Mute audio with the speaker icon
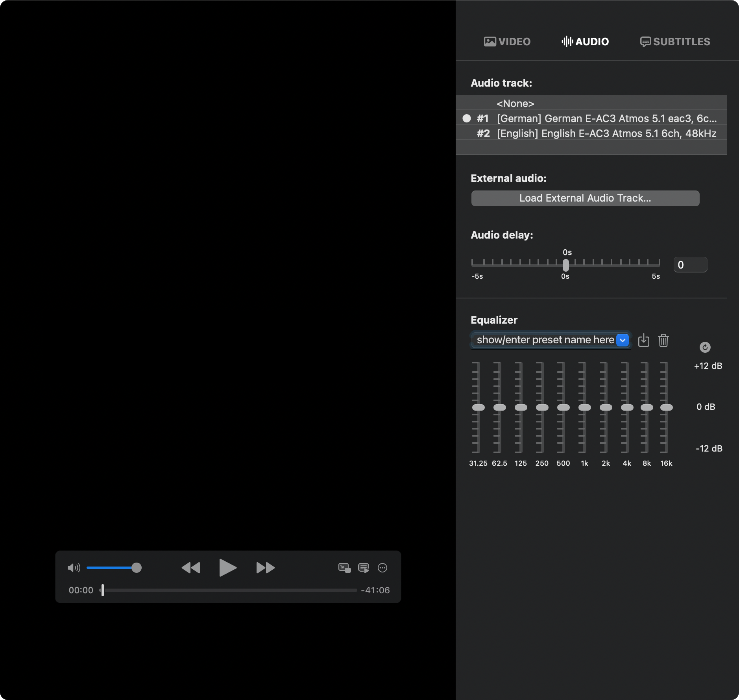739x700 pixels. pyautogui.click(x=74, y=568)
